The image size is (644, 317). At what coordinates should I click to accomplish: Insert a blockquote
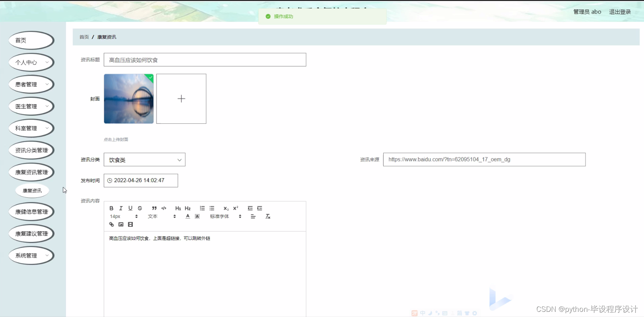[x=154, y=208]
